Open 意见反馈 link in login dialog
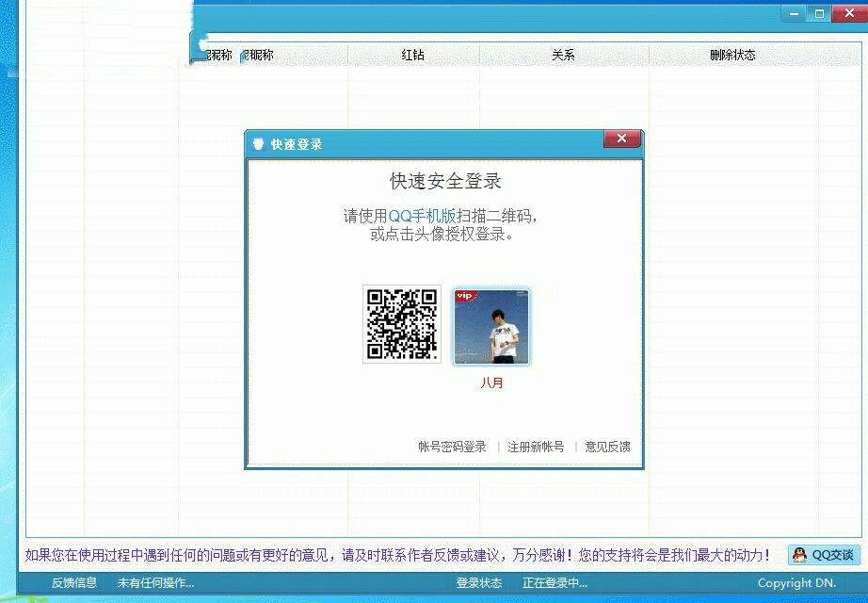Viewport: 868px width, 603px height. click(x=607, y=447)
